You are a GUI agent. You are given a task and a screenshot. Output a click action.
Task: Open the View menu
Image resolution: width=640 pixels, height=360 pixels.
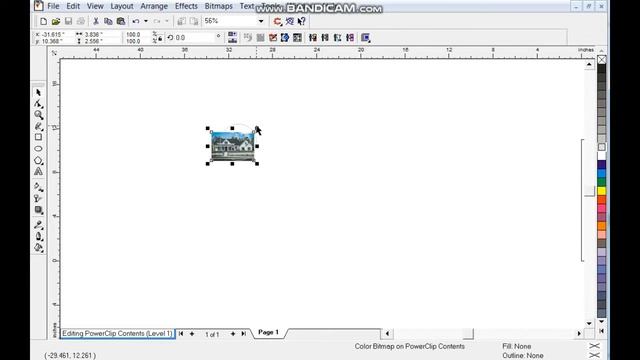95,6
